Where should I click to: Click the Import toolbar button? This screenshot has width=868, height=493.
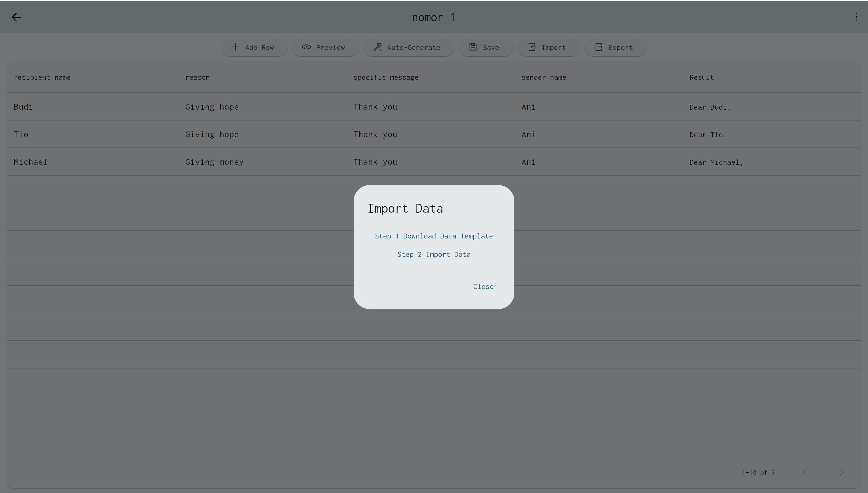pos(548,47)
